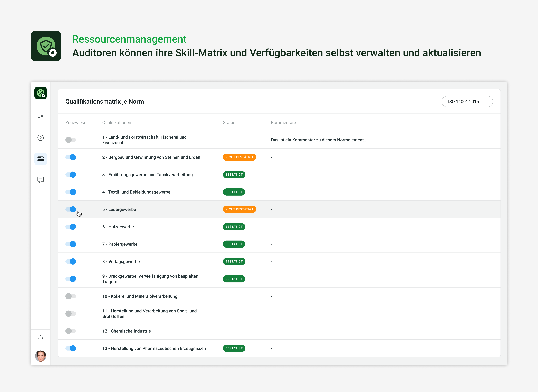
Task: Turn on Kokerei und Mineralölverarbeitung toggle
Action: coord(71,296)
